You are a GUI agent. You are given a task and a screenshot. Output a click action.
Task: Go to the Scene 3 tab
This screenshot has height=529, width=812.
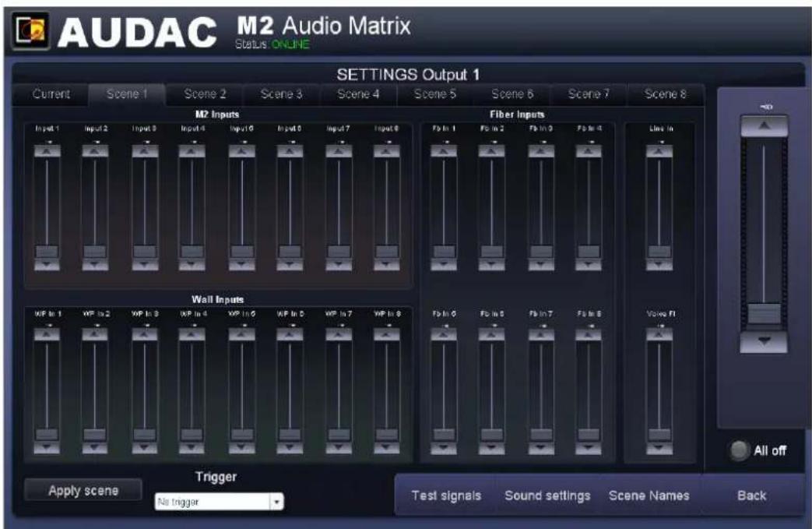tap(281, 94)
